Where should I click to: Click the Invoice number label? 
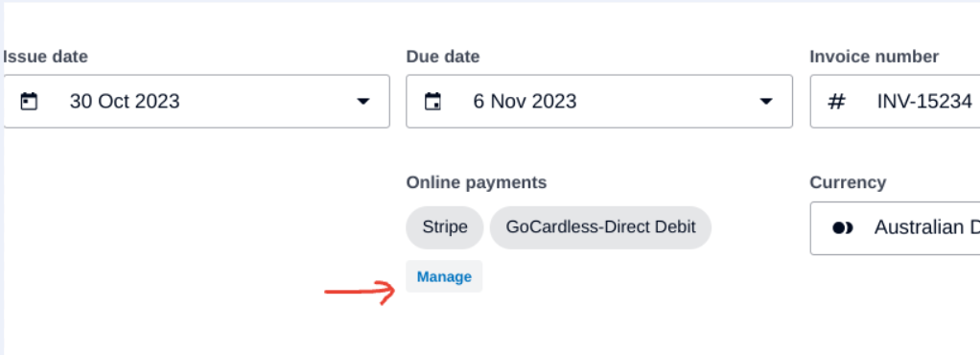[875, 57]
